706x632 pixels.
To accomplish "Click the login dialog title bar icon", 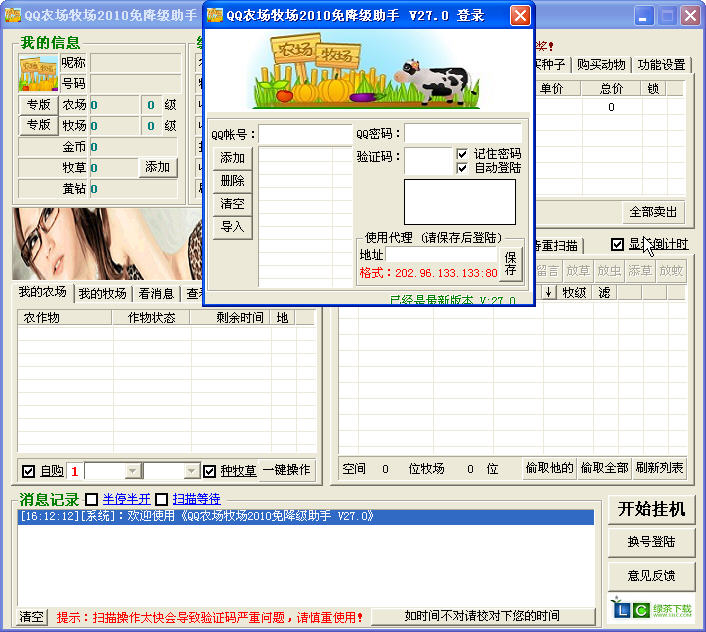I will pos(215,15).
